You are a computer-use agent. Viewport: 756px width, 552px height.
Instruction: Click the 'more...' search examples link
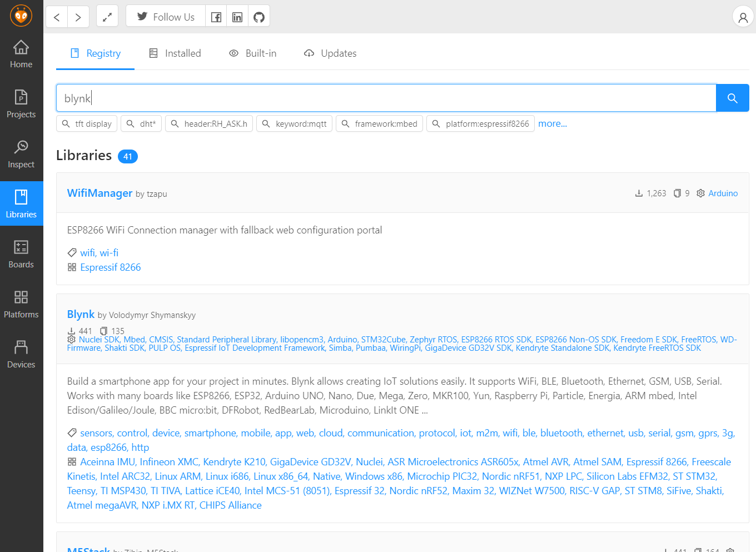tap(553, 123)
